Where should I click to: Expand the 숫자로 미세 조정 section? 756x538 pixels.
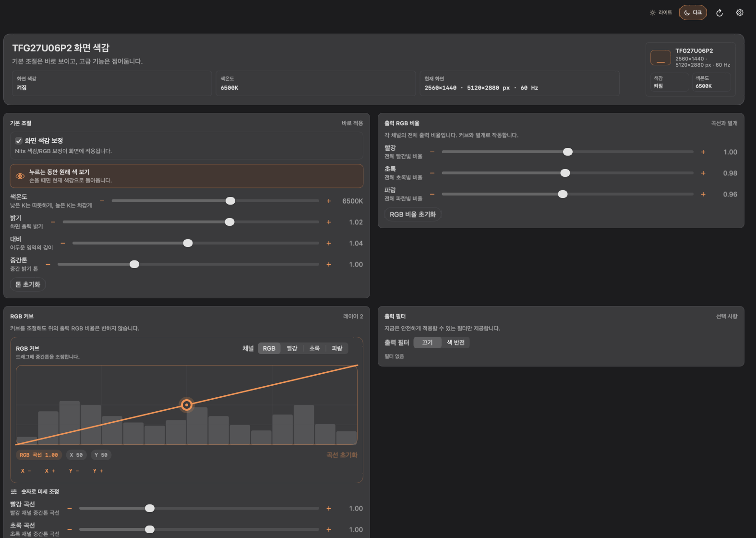click(35, 491)
